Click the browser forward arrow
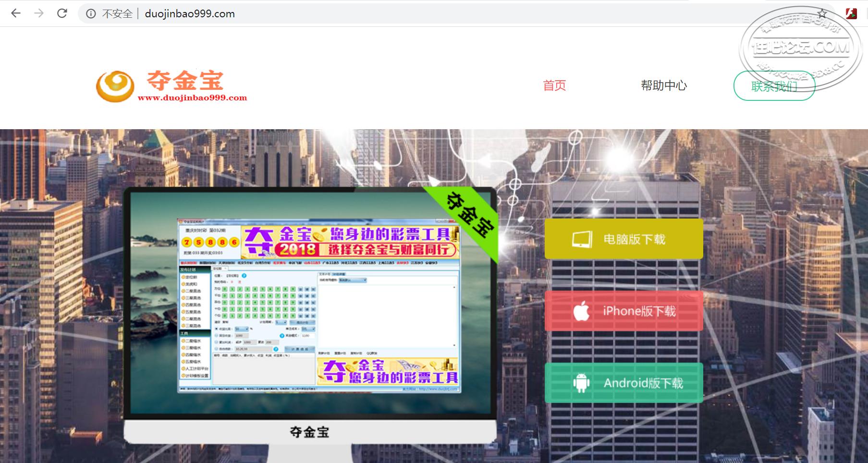Image resolution: width=868 pixels, height=463 pixels. tap(39, 13)
